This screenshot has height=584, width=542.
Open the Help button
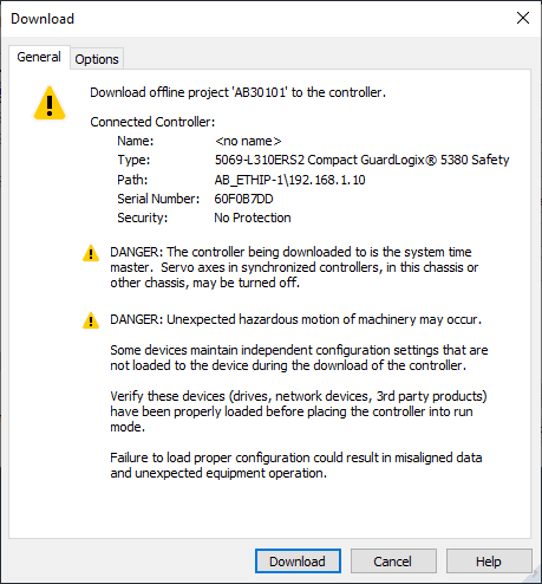[489, 561]
